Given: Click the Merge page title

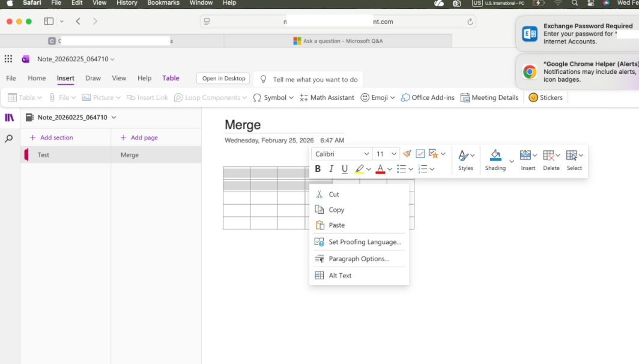Looking at the screenshot, I should click(243, 125).
